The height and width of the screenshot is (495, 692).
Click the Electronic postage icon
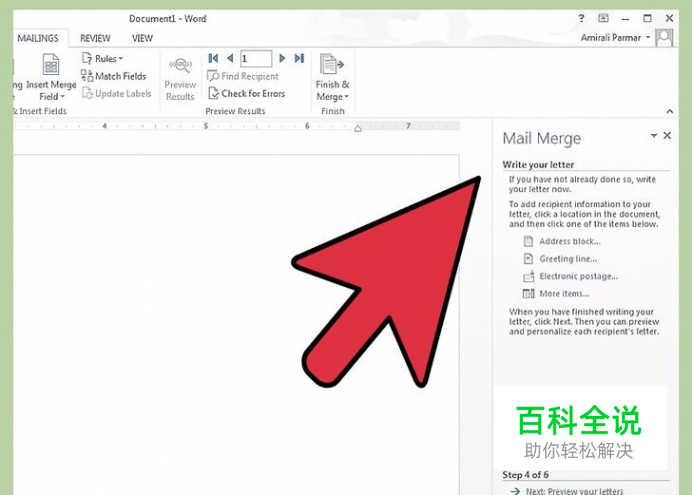529,276
